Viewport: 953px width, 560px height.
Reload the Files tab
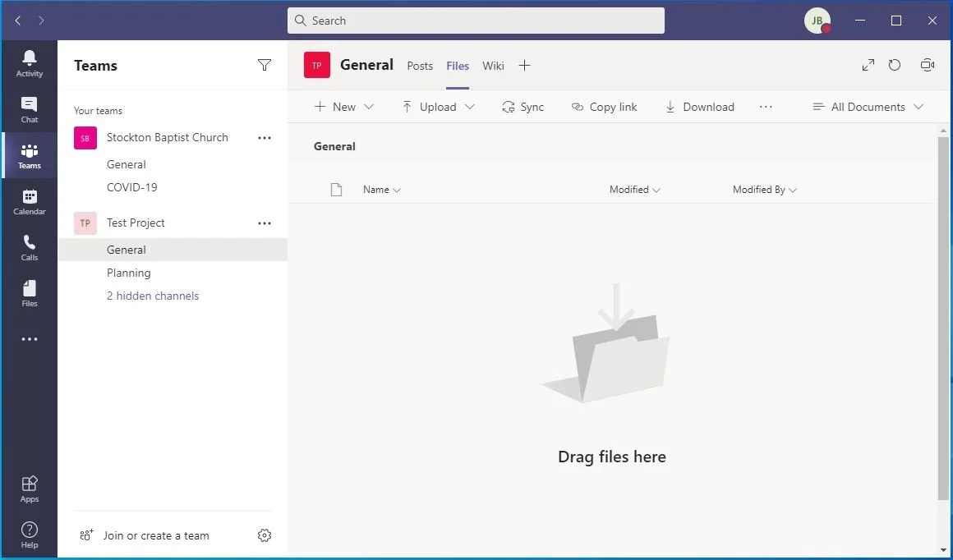click(895, 65)
